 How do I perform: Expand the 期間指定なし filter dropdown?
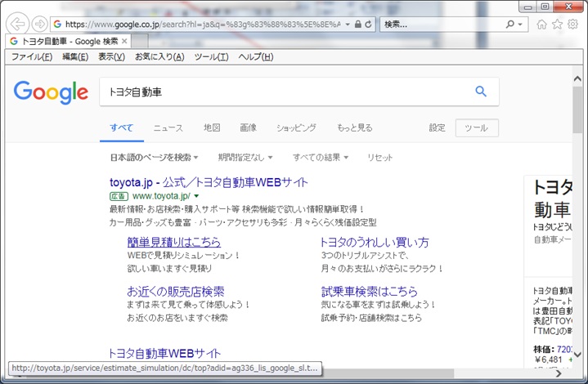coord(245,158)
